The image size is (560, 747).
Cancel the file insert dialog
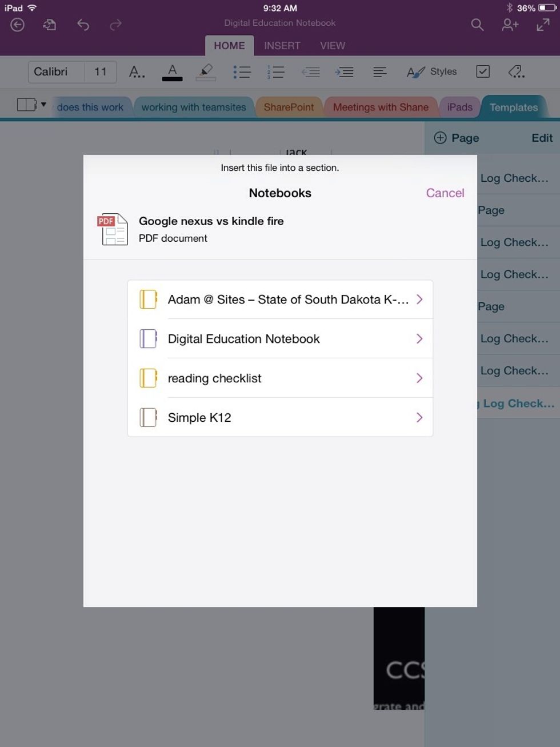pyautogui.click(x=445, y=193)
